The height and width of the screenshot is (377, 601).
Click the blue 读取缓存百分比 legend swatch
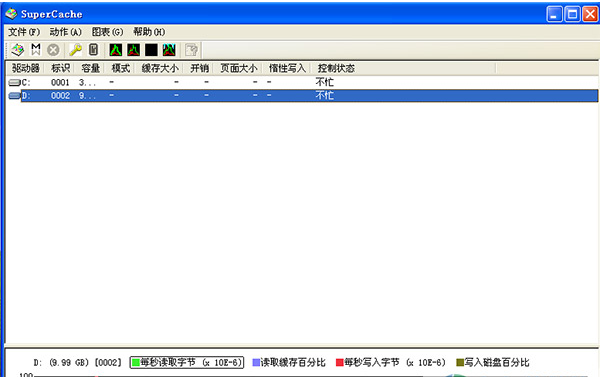coord(256,362)
